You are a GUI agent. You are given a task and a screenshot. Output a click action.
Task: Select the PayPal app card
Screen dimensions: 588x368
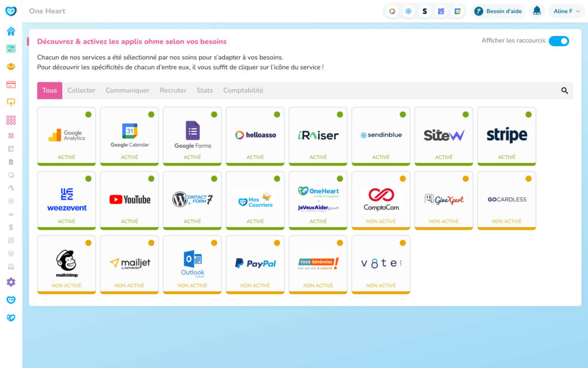255,264
